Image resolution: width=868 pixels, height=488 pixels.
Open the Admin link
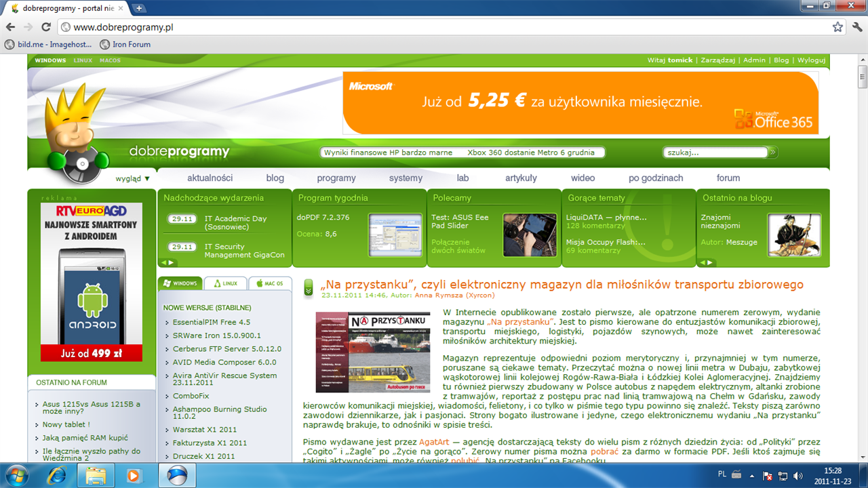click(754, 60)
